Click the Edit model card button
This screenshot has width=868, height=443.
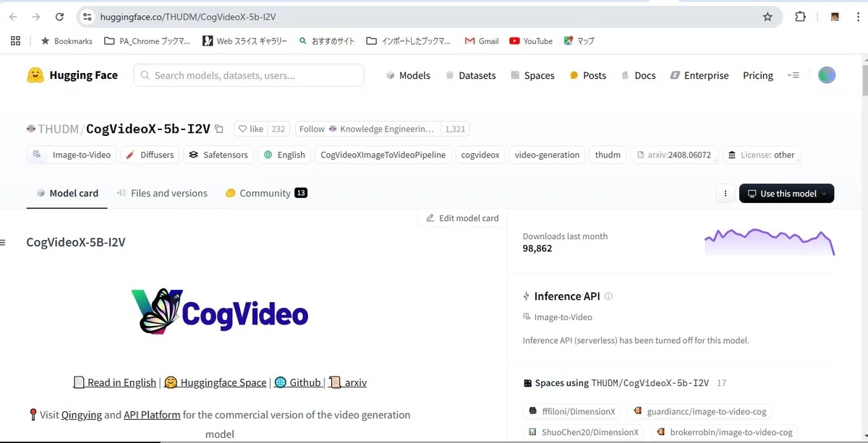(462, 218)
